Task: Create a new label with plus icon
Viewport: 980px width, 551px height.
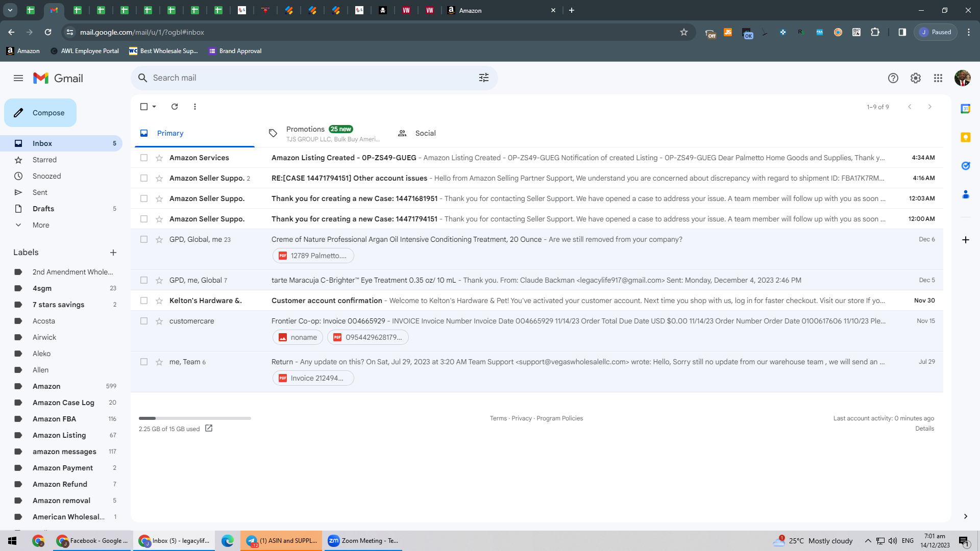Action: coord(113,253)
